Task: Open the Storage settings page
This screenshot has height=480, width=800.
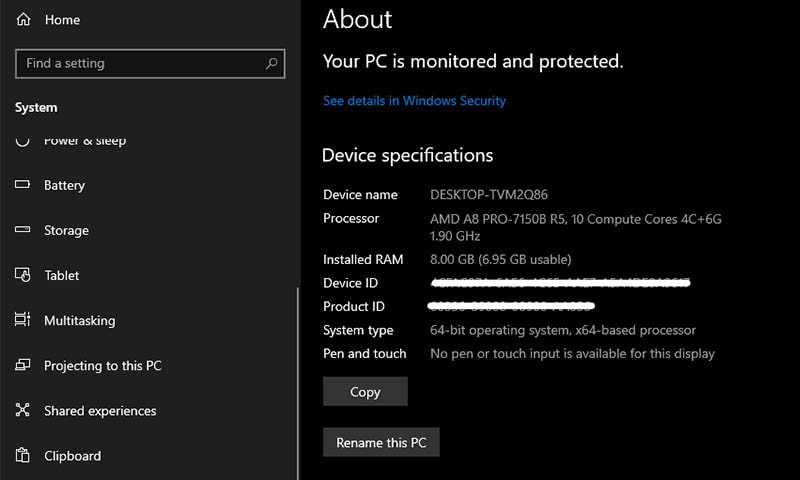Action: [66, 230]
